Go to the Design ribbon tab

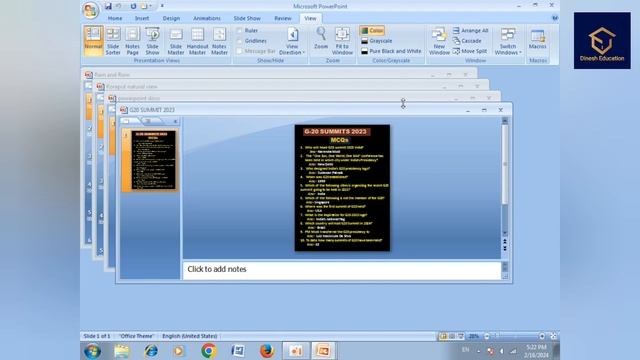pyautogui.click(x=171, y=18)
